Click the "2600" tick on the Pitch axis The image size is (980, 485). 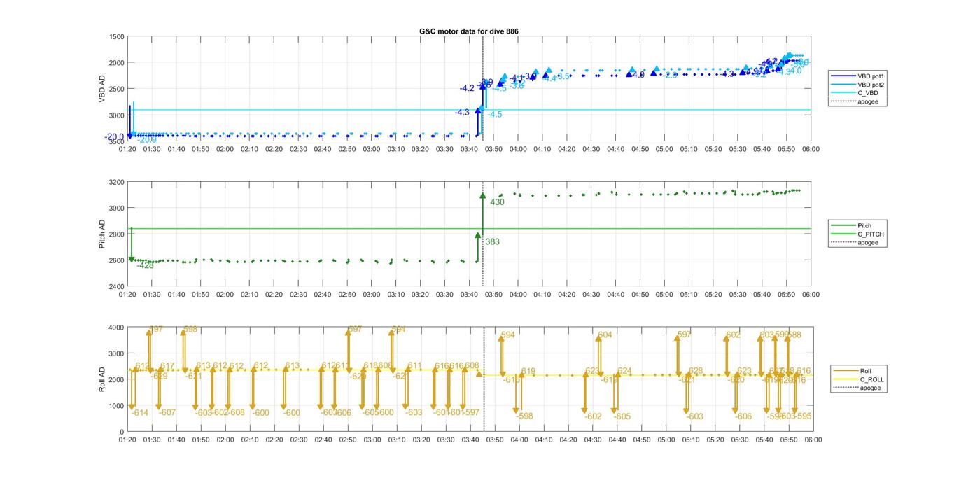[x=117, y=260]
